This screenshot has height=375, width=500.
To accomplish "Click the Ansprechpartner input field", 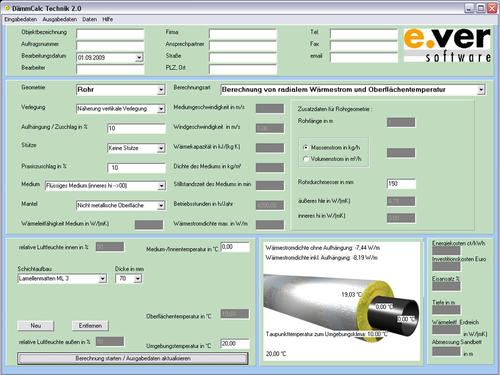I will 243,46.
